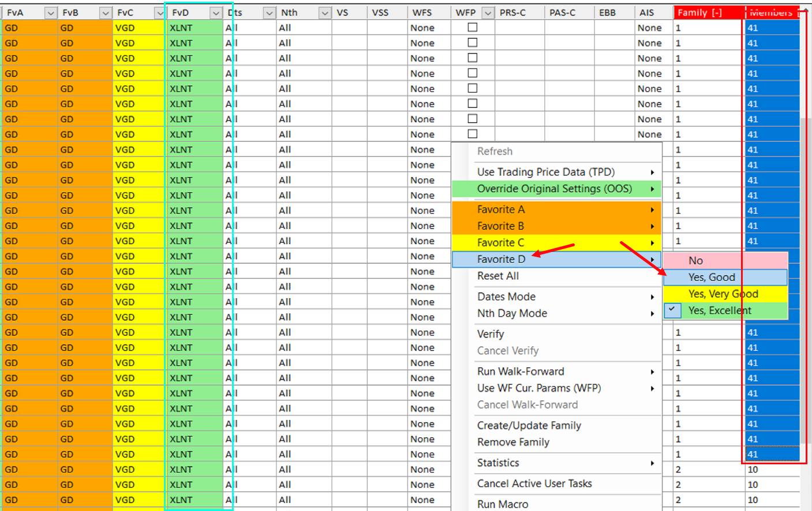Screen dimensions: 812x511
Task: Click Override Original Settings (OOS) menu entry
Action: pos(554,189)
